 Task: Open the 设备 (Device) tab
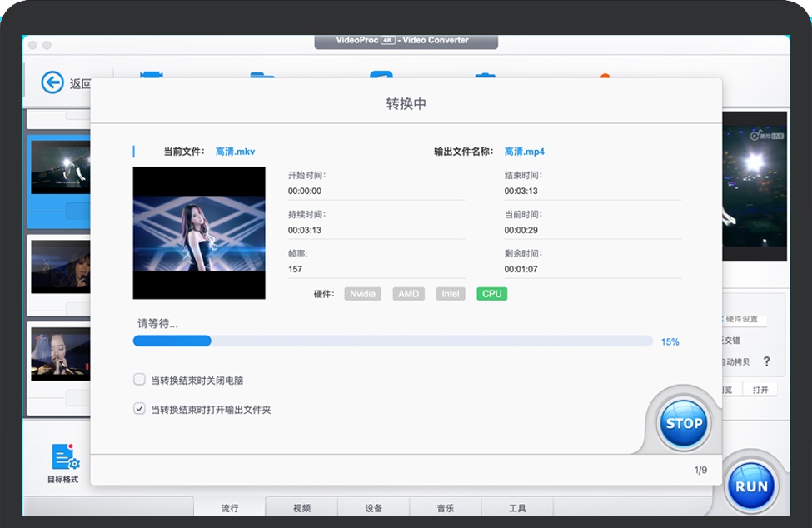click(373, 508)
